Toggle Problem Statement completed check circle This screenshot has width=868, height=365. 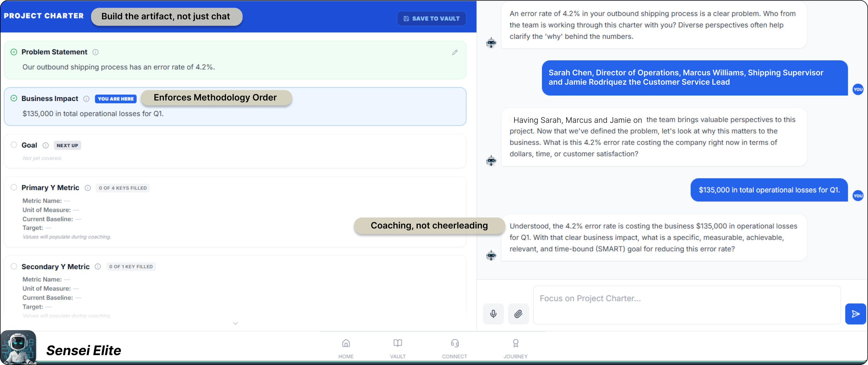(14, 52)
